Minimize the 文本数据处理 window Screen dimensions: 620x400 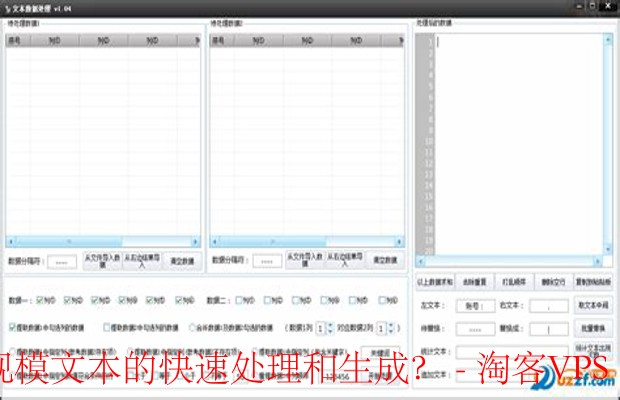(579, 6)
